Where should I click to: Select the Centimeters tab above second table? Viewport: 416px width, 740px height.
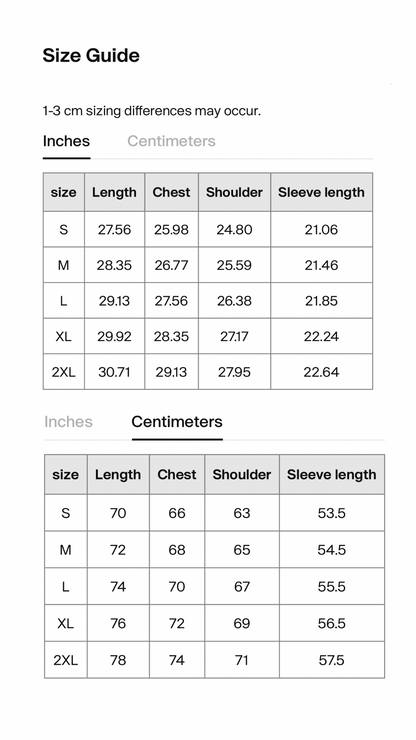tap(177, 421)
